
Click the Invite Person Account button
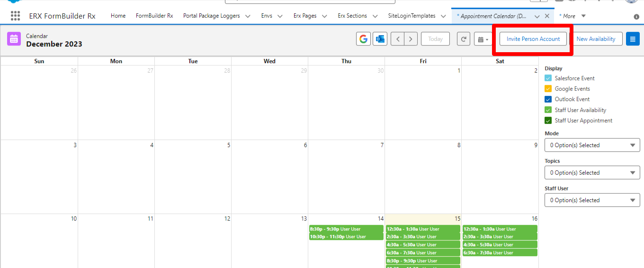[x=533, y=39]
